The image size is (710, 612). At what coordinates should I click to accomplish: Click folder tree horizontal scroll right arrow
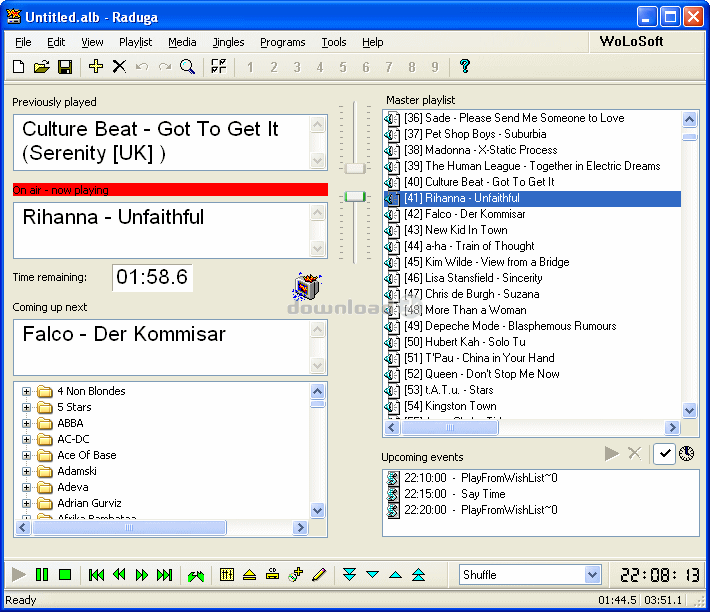(x=300, y=527)
